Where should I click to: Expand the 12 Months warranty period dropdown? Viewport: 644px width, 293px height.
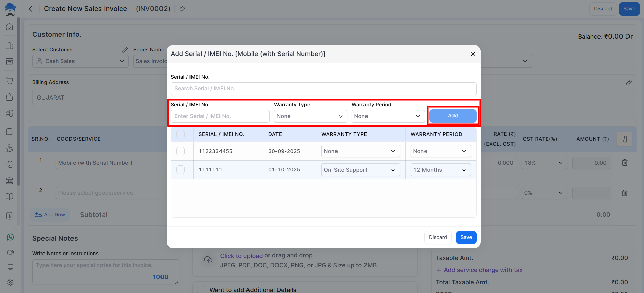(x=440, y=170)
